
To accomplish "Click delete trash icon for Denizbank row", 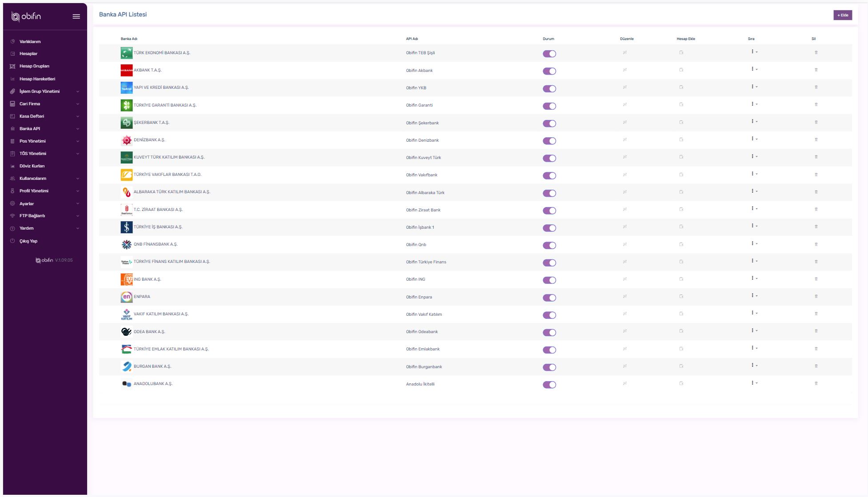I will [x=816, y=139].
